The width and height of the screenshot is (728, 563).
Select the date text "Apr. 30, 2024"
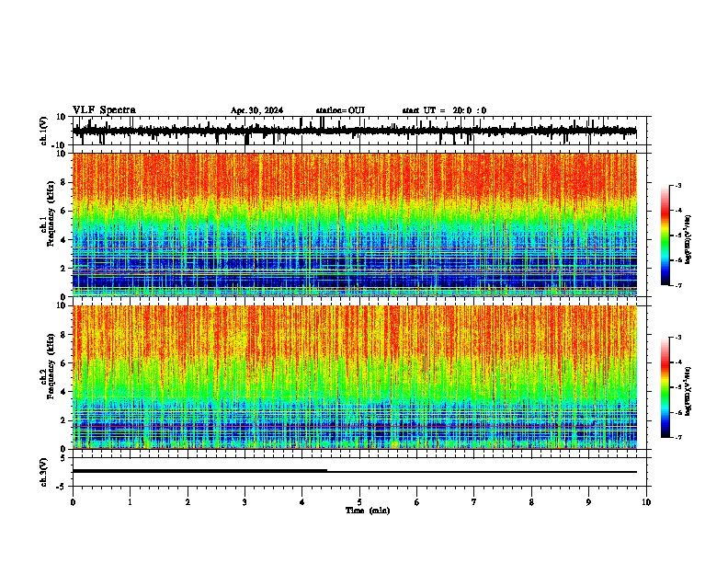(256, 110)
